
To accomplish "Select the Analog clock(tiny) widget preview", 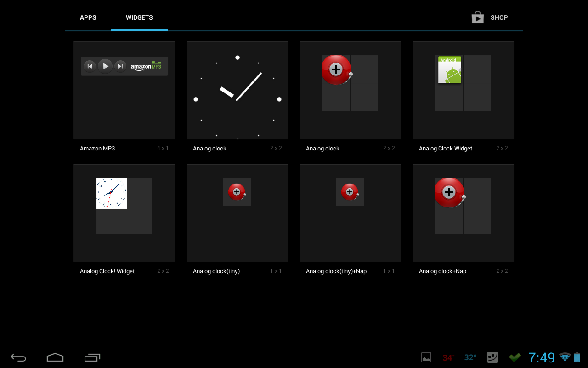I will [x=237, y=192].
